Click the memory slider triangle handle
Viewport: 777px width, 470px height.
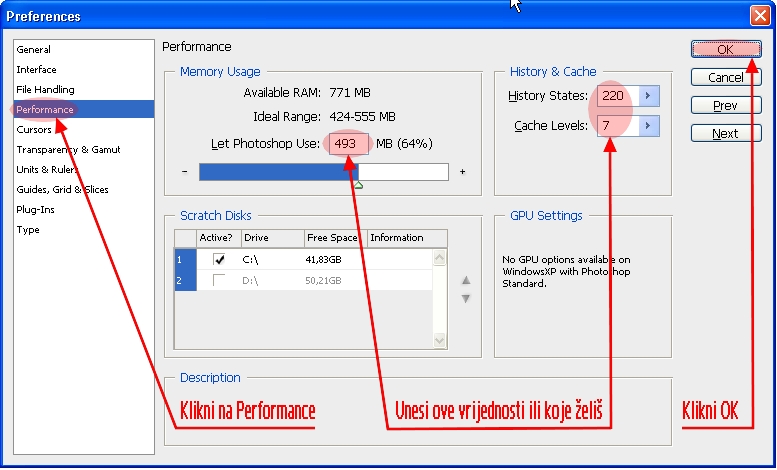coord(358,185)
